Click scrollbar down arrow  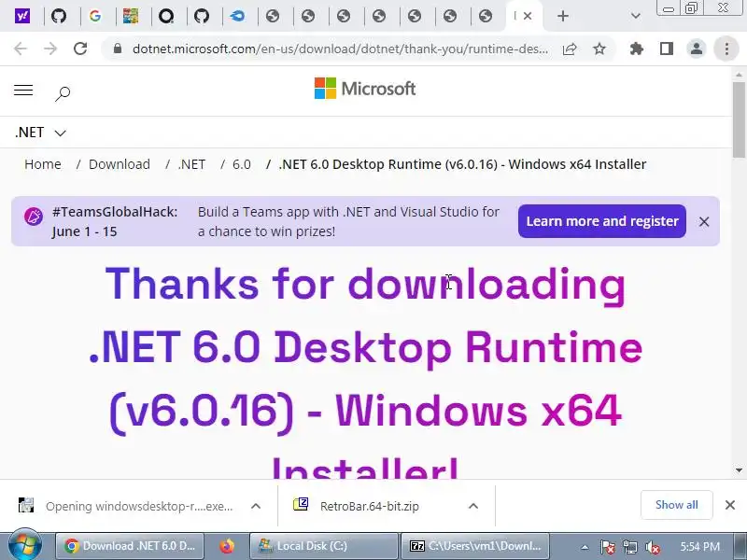[x=739, y=470]
